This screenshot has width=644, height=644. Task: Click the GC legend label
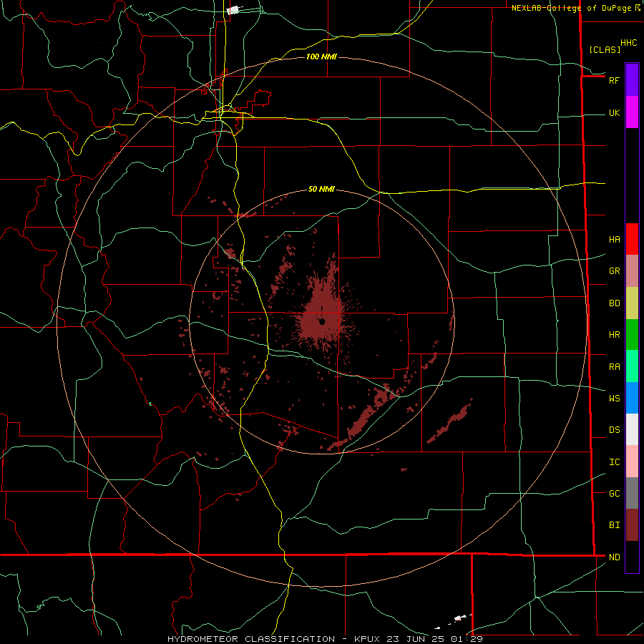pyautogui.click(x=614, y=494)
